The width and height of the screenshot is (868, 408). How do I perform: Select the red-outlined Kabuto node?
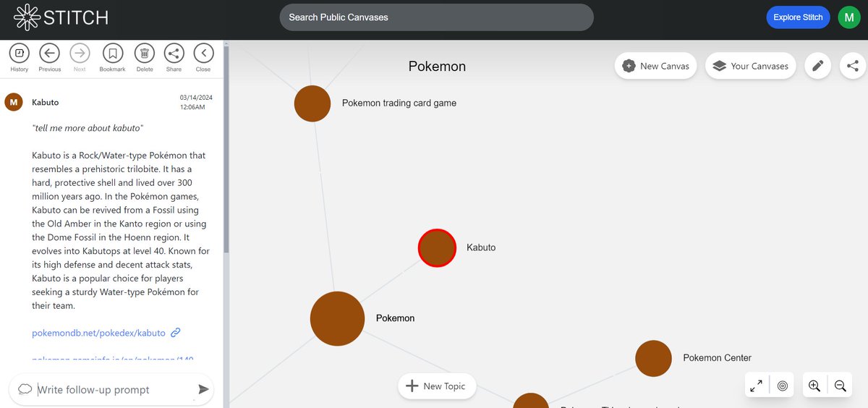click(437, 248)
